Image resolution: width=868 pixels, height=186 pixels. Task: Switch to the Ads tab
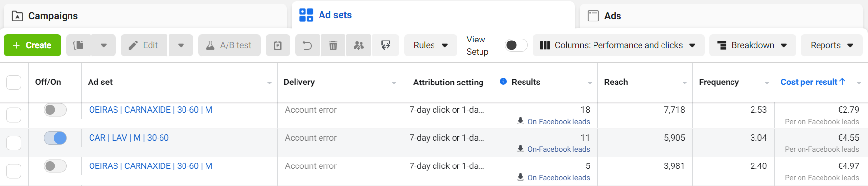[x=721, y=16]
